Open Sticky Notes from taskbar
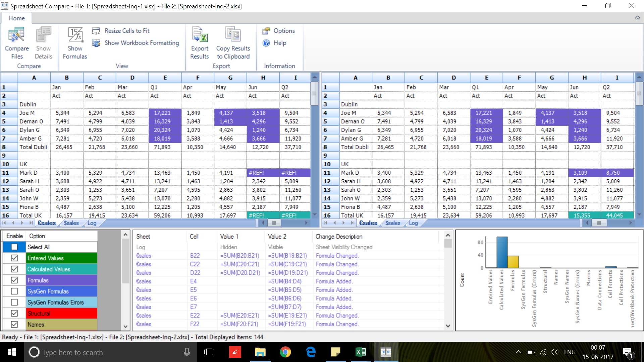 coord(335,352)
